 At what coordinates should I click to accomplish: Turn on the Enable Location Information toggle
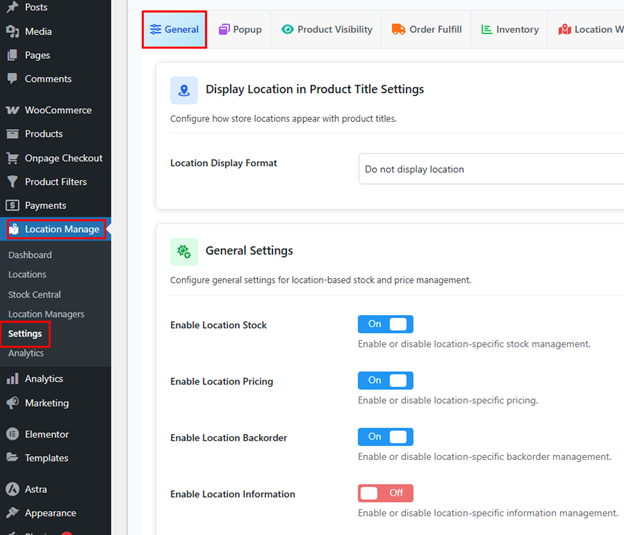[x=385, y=493]
